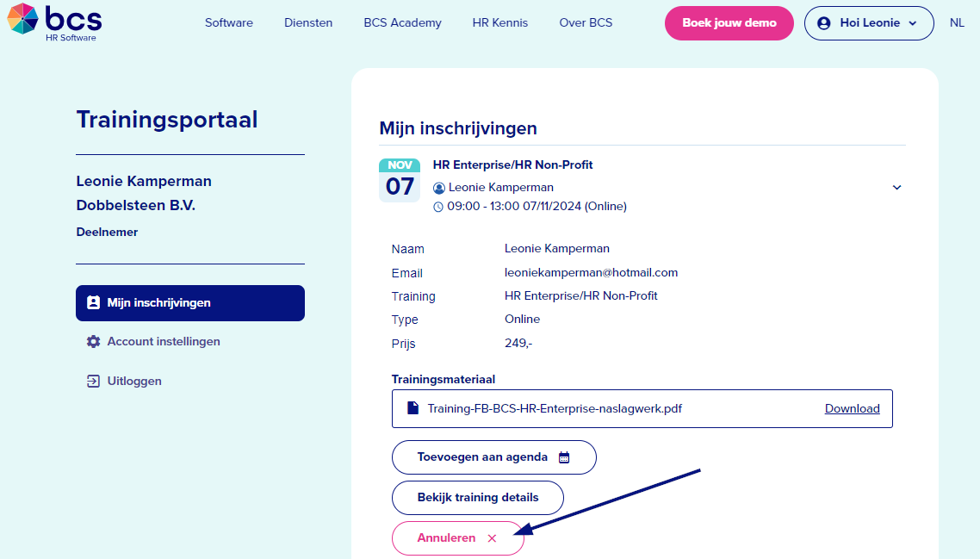Image resolution: width=980 pixels, height=559 pixels.
Task: Click the BCS HR Software logo
Action: pyautogui.click(x=54, y=22)
